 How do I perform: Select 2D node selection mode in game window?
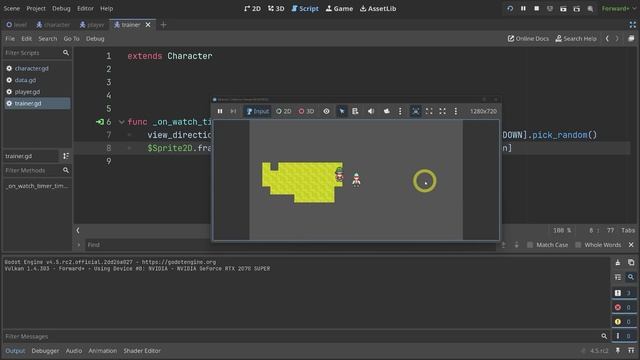[x=284, y=111]
